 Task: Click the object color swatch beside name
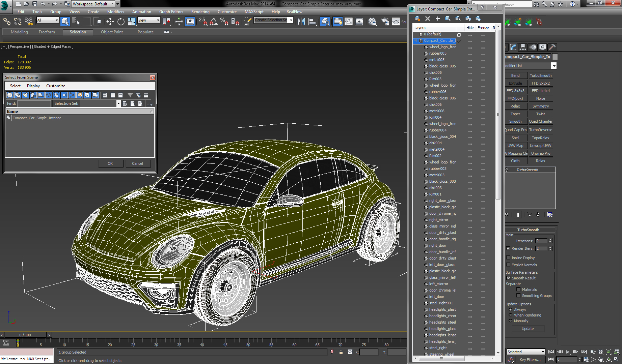[x=555, y=57]
